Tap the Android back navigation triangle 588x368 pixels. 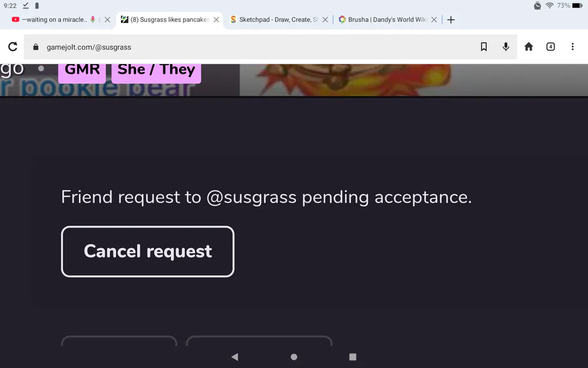(235, 357)
